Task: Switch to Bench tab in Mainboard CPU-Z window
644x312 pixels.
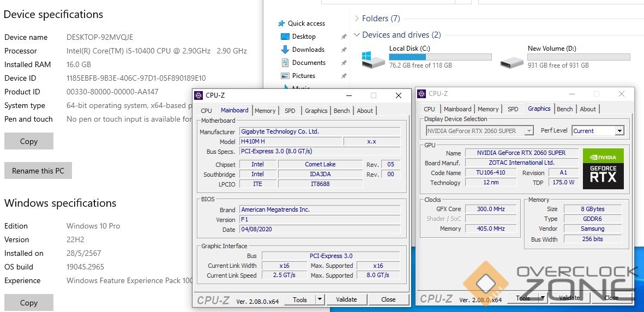Action: pyautogui.click(x=342, y=111)
